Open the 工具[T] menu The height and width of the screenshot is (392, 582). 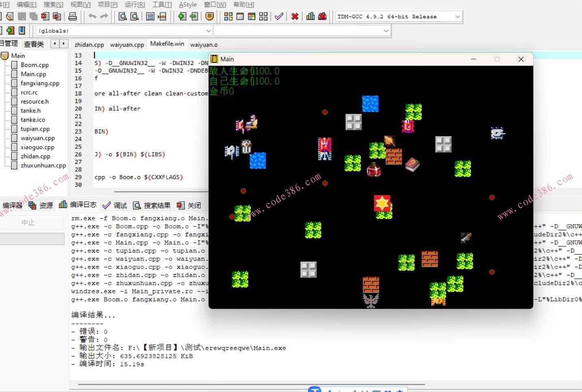pos(162,4)
